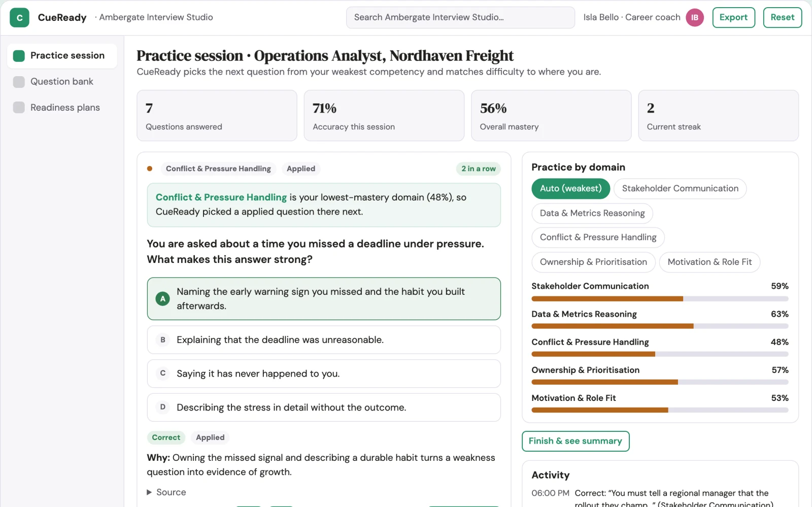Click the 06:00 PM activity entry
The image size is (812, 507).
click(660, 498)
